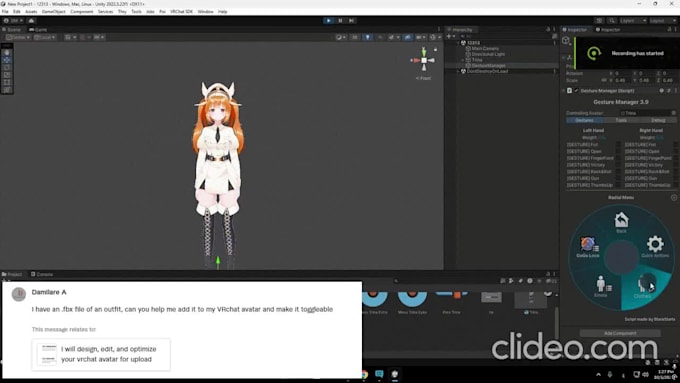Switch to the Scene tab
Viewport: 680px width, 383px height.
coord(12,29)
